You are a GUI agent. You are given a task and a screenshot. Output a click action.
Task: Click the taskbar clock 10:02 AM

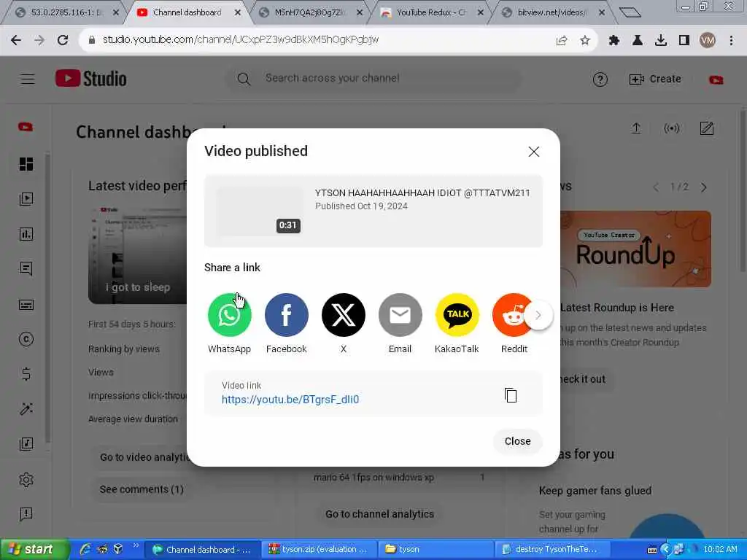[x=720, y=550]
